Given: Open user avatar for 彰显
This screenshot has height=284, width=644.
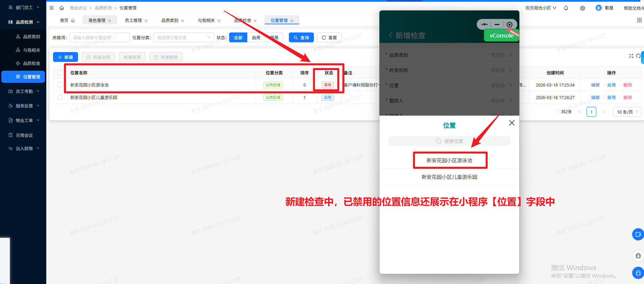Looking at the screenshot, I should pos(599,8).
